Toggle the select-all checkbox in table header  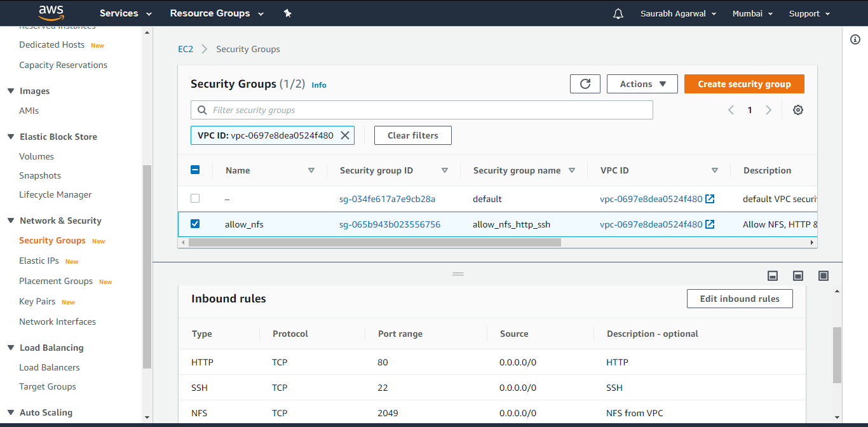(195, 170)
